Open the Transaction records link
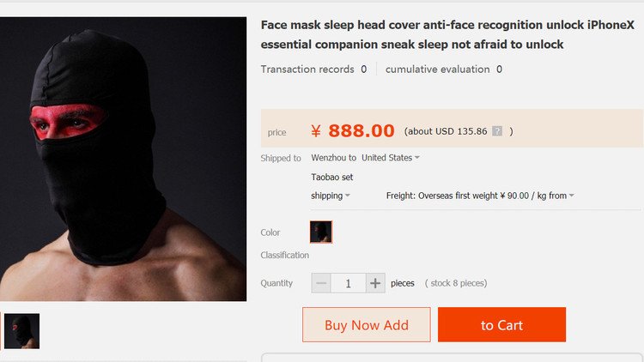The width and height of the screenshot is (644, 362). pos(313,69)
